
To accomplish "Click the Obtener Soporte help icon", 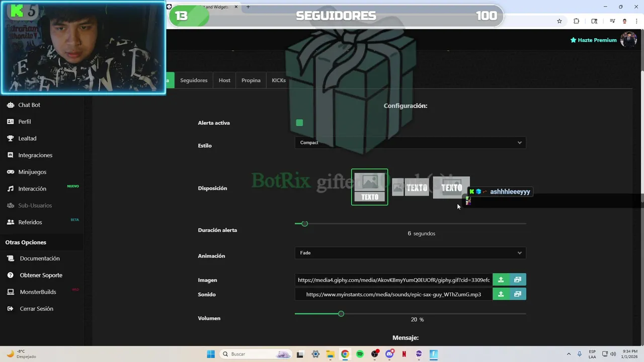I will (10, 276).
